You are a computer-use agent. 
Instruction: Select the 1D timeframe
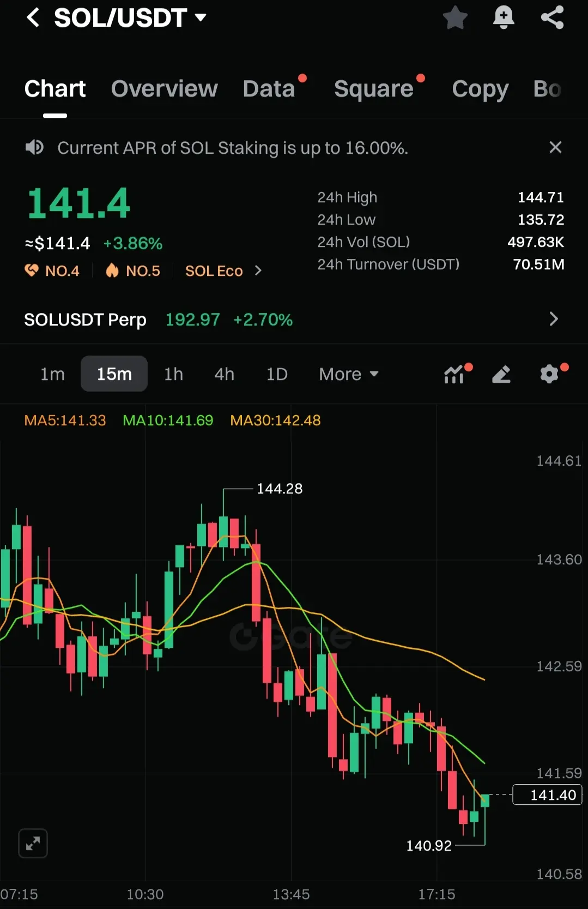[x=277, y=374]
